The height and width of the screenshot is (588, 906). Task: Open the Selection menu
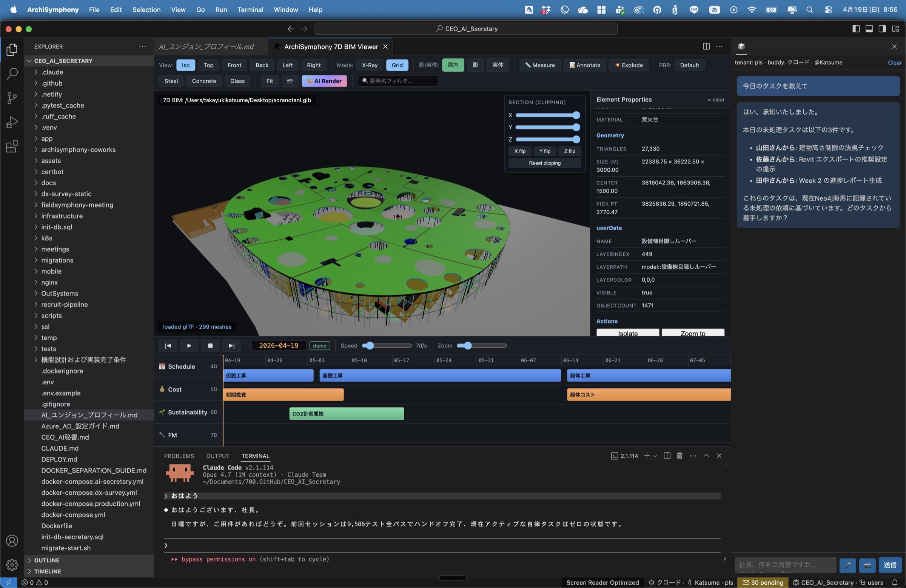[x=146, y=10]
